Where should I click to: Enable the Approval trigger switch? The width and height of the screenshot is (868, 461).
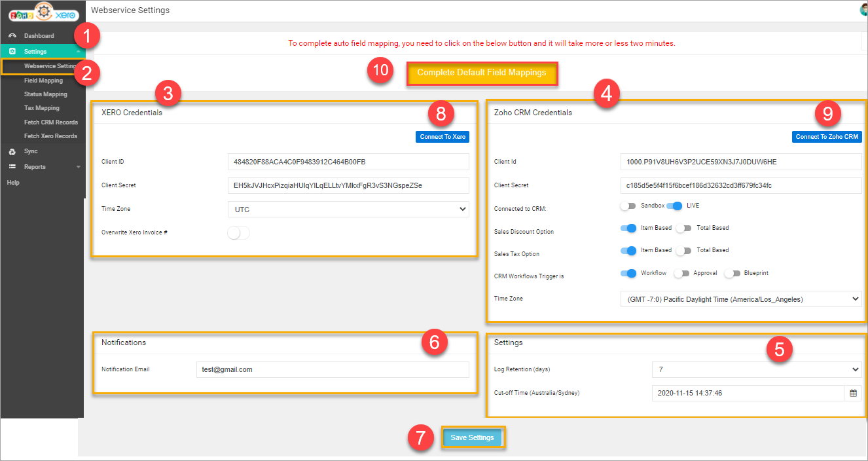tap(681, 273)
